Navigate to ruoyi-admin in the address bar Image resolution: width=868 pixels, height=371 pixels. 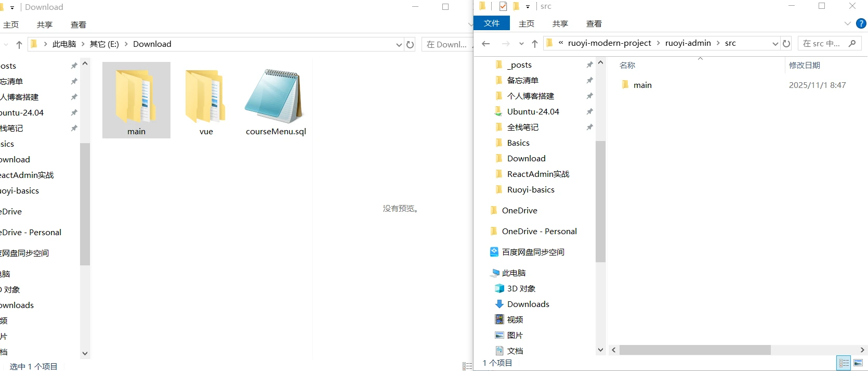(688, 43)
